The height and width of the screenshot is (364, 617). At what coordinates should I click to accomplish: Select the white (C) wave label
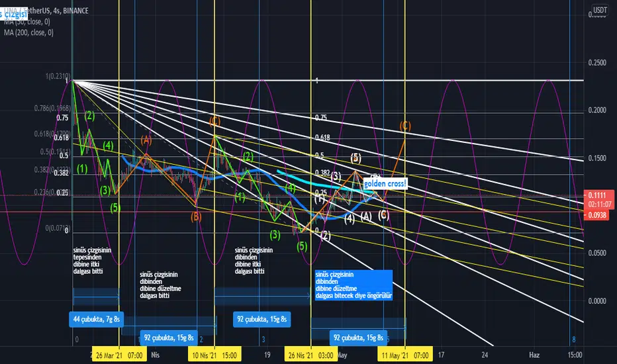point(384,215)
